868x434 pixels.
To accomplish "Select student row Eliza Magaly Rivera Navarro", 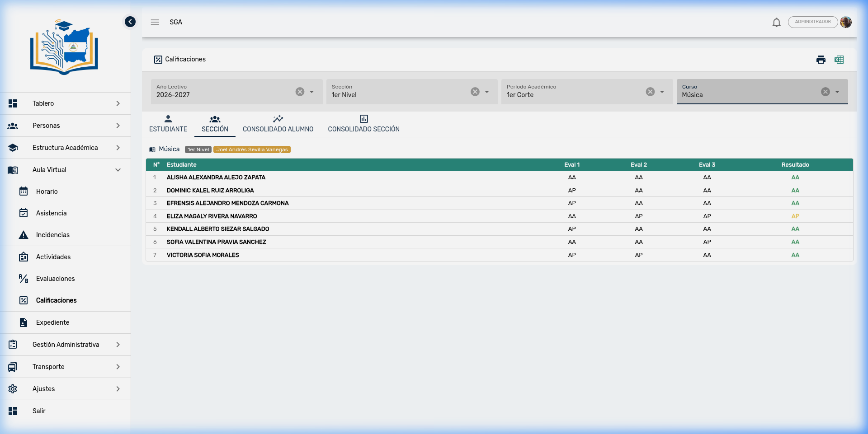I will pos(212,216).
